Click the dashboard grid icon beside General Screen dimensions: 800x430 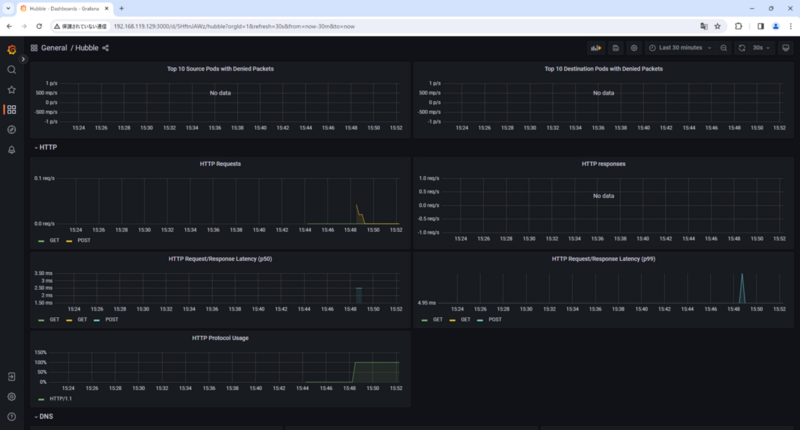(34, 48)
